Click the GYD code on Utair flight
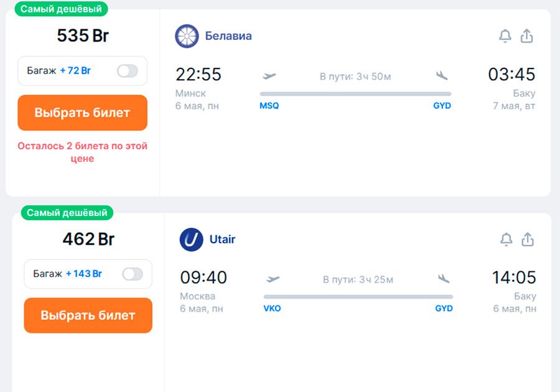The width and height of the screenshot is (560, 392). click(x=444, y=309)
